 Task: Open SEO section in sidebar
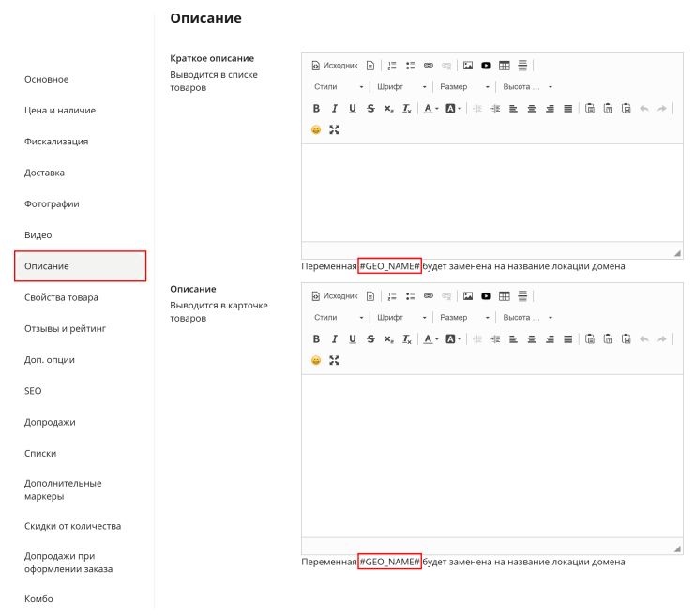pyautogui.click(x=33, y=391)
